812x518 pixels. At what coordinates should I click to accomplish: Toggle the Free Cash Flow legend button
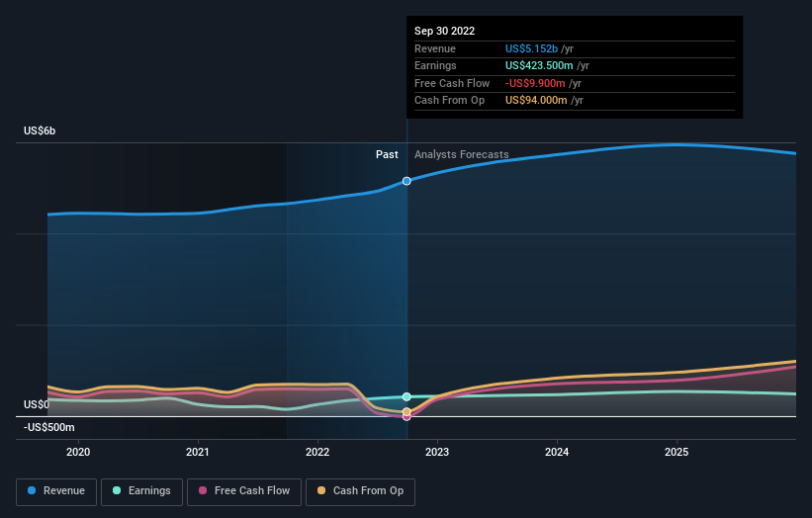pyautogui.click(x=244, y=491)
